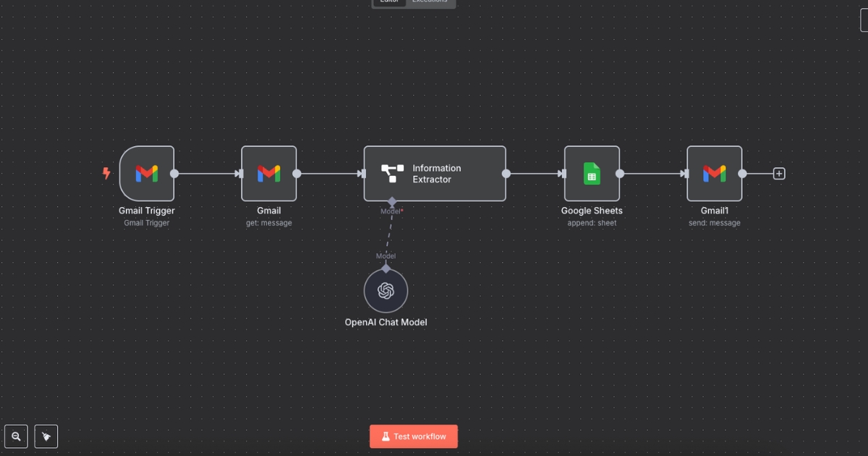Click the 'get: message' subtitle
Screen dimensions: 868x456
pyautogui.click(x=269, y=223)
